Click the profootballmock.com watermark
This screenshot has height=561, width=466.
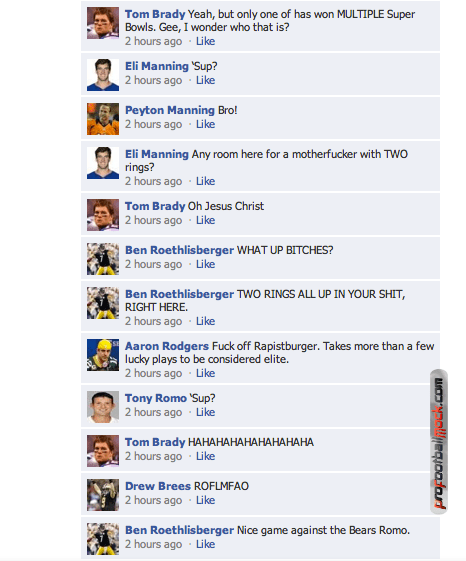439,442
